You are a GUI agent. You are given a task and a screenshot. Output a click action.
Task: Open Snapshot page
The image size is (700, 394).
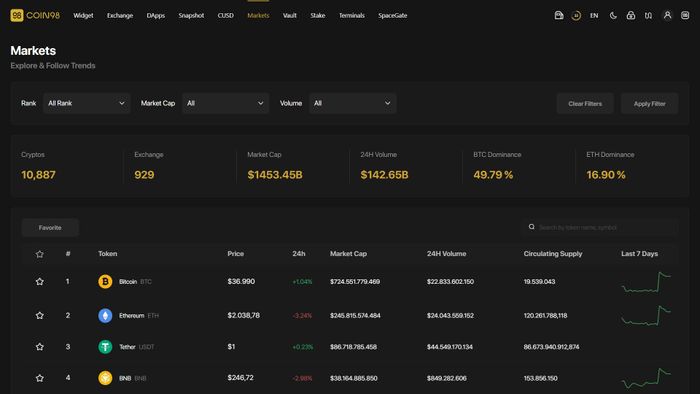(x=191, y=16)
